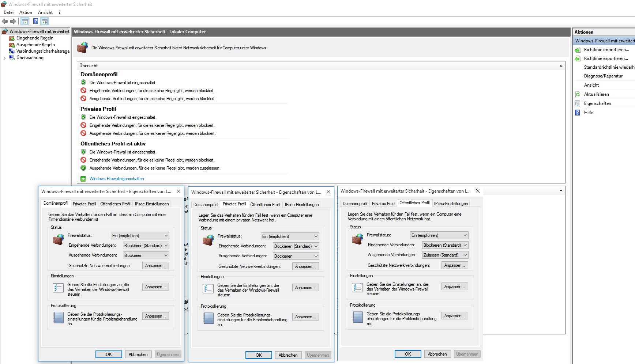
Task: Click Abbrechen in Privates Profil dialog
Action: (288, 355)
